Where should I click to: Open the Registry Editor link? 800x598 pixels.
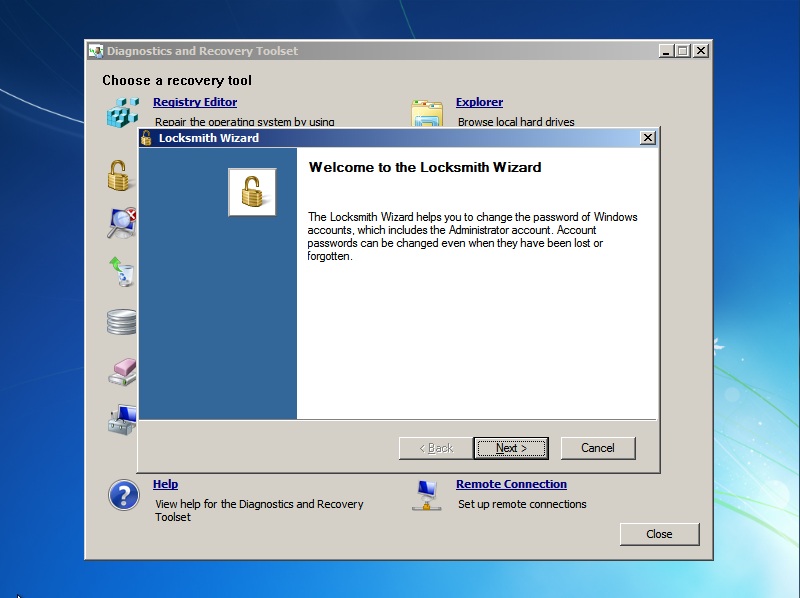point(195,102)
